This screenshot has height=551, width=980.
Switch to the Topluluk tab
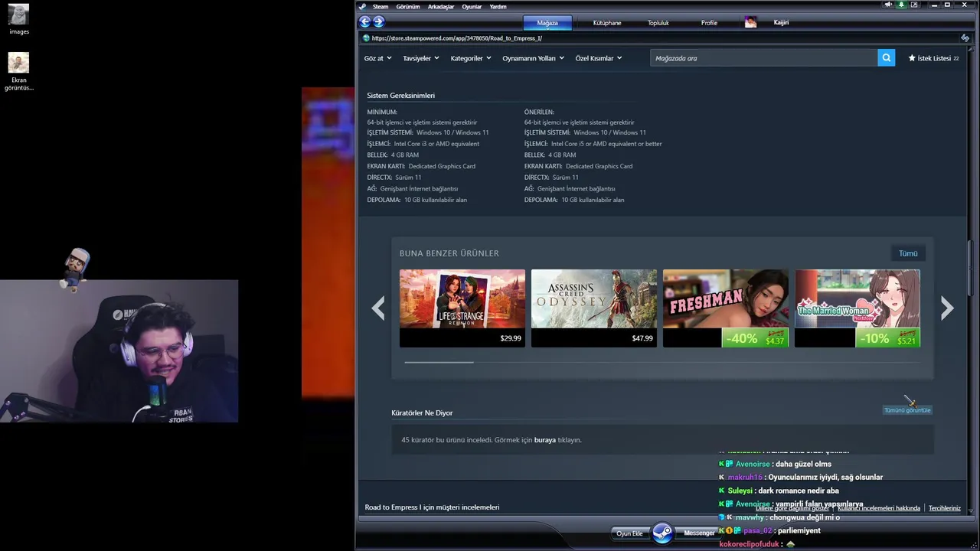coord(658,22)
